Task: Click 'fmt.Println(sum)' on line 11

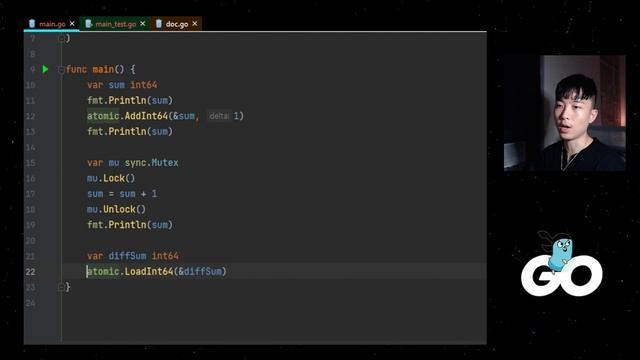Action: pos(130,100)
